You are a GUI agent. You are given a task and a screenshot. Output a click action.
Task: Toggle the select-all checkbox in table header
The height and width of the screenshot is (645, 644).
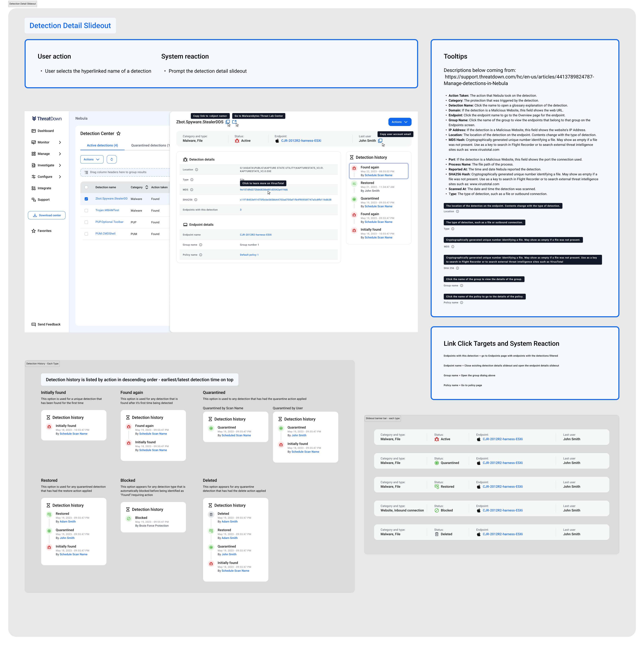[x=86, y=187]
